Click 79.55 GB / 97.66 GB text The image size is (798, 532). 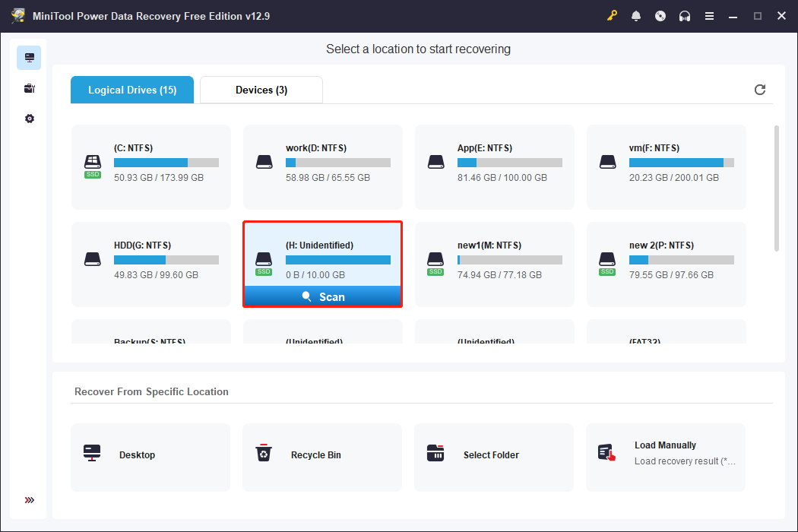671,275
